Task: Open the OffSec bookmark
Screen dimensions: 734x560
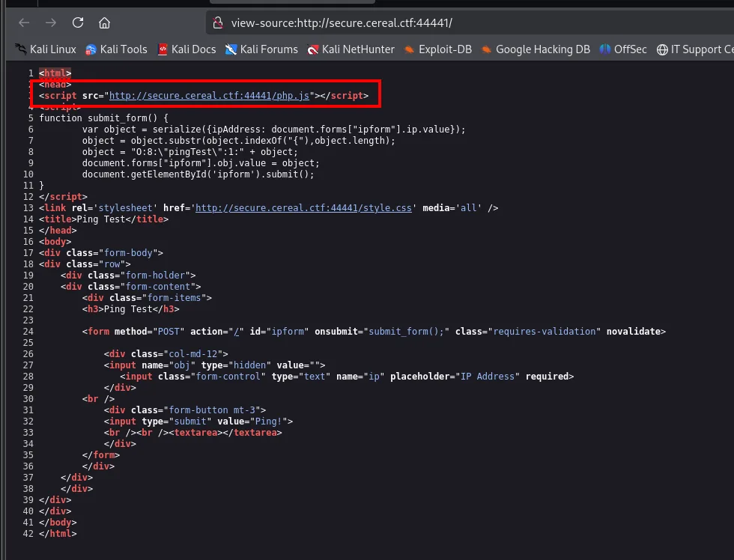Action: (622, 49)
